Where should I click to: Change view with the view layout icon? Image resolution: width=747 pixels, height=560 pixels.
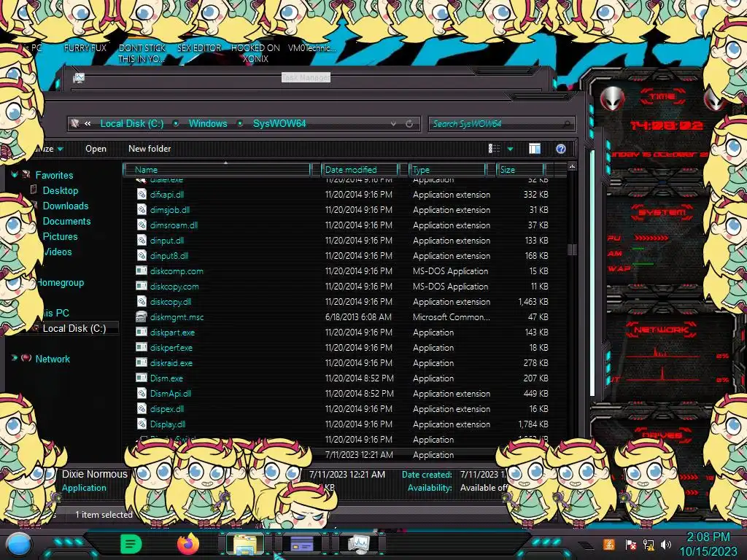point(495,149)
